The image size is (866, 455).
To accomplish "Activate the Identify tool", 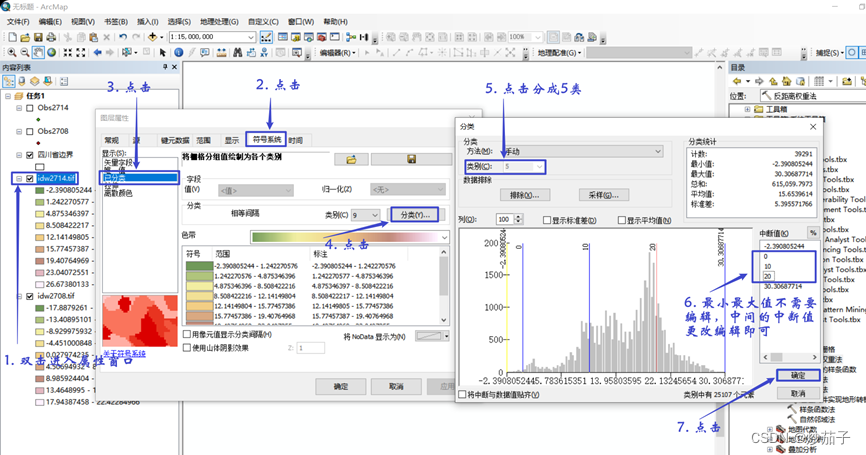I will coord(178,52).
